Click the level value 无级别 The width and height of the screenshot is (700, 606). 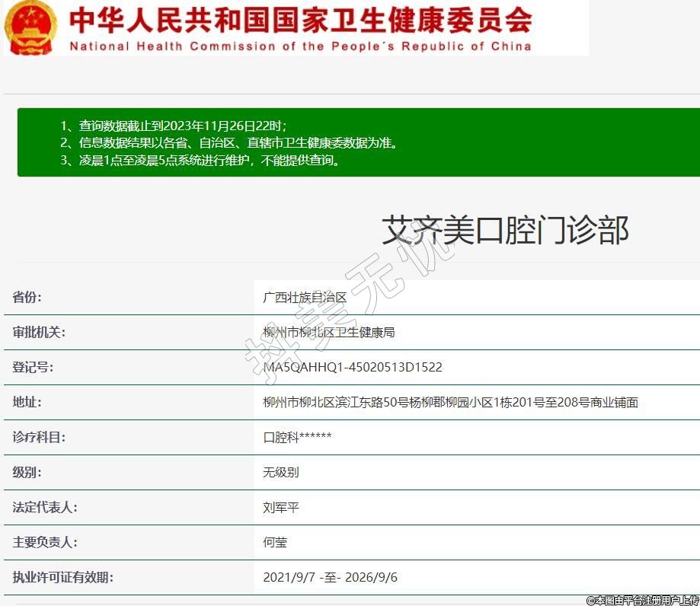pyautogui.click(x=281, y=472)
